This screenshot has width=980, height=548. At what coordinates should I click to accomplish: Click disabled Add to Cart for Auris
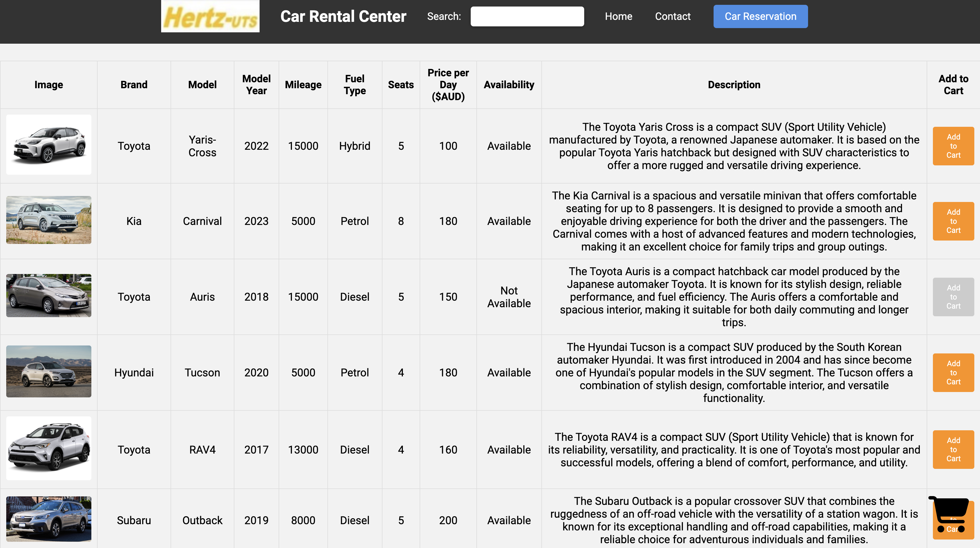coord(953,297)
